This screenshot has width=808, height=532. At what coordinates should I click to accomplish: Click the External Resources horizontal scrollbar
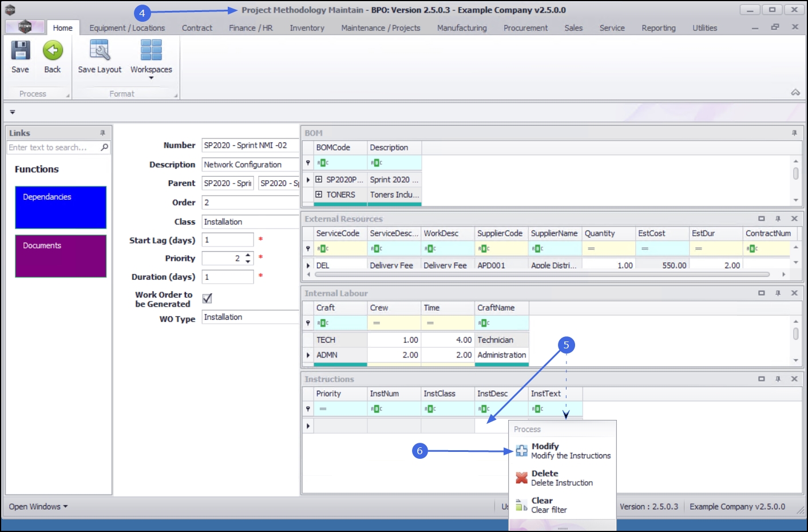pos(542,275)
